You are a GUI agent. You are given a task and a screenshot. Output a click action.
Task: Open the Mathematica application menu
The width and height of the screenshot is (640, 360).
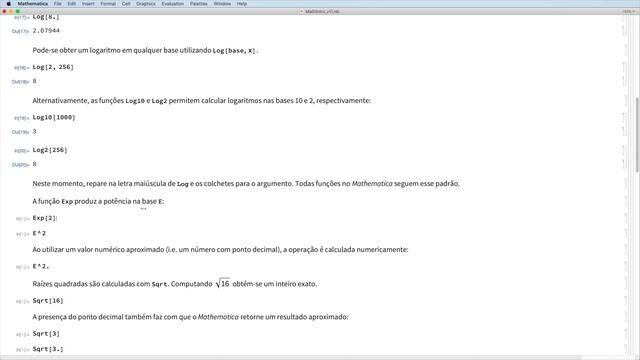(x=33, y=4)
